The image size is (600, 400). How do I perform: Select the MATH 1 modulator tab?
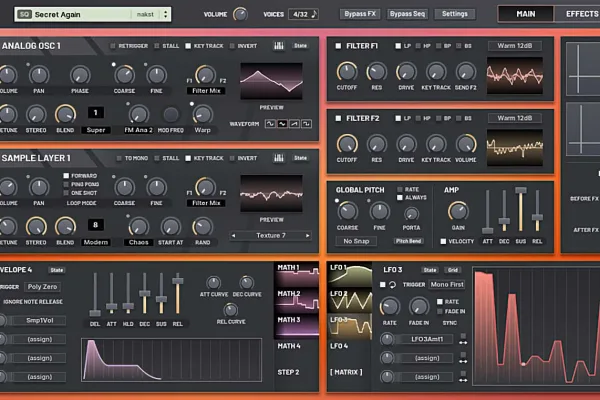(x=297, y=274)
